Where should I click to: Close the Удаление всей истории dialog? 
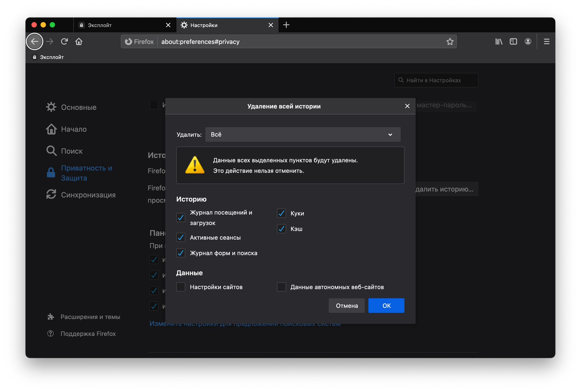pos(407,106)
